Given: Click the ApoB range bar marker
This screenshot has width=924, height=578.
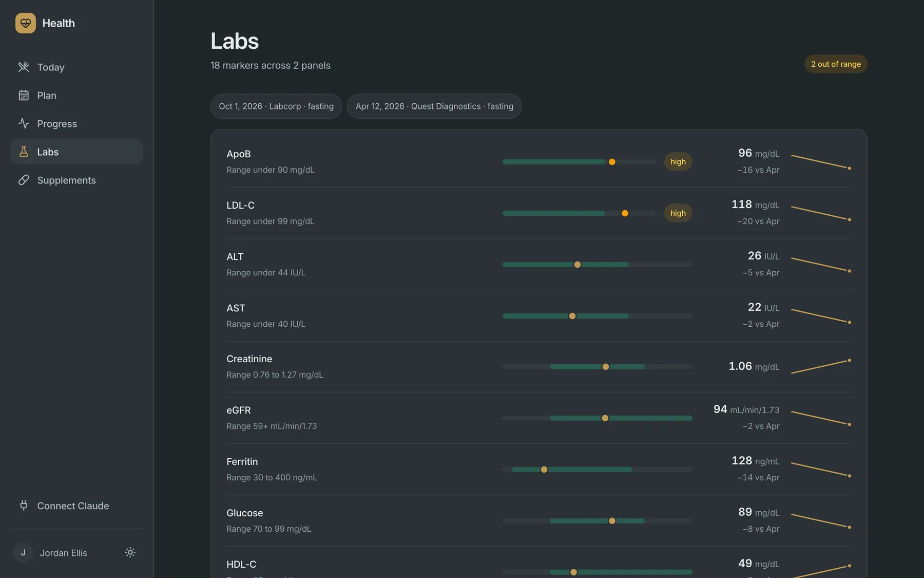Looking at the screenshot, I should point(612,162).
